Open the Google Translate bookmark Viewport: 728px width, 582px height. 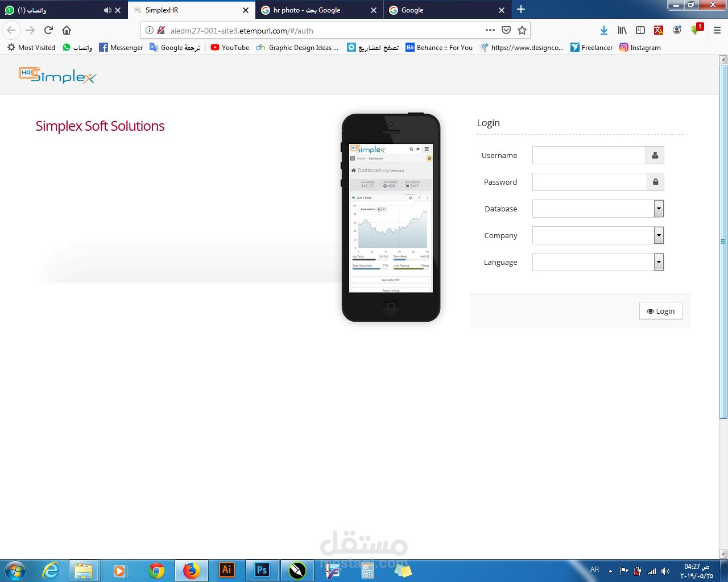(175, 48)
